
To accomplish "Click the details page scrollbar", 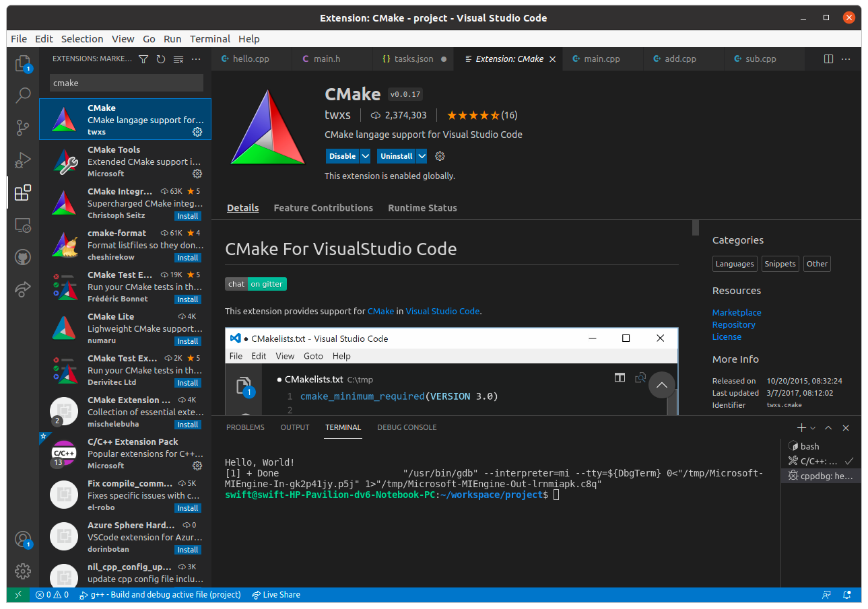I will point(696,227).
